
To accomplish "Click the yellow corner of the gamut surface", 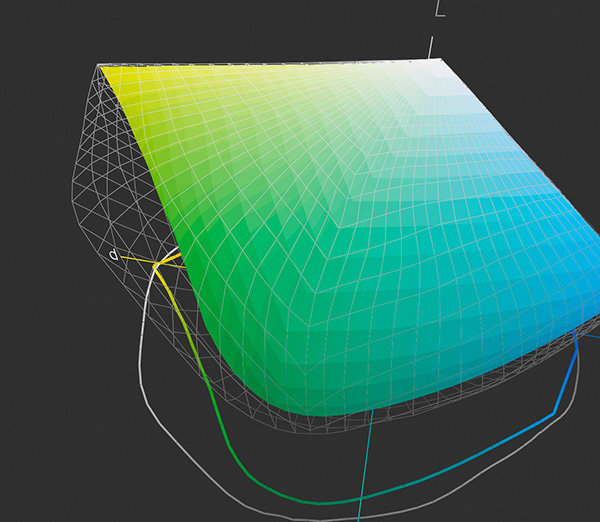I will click(112, 75).
